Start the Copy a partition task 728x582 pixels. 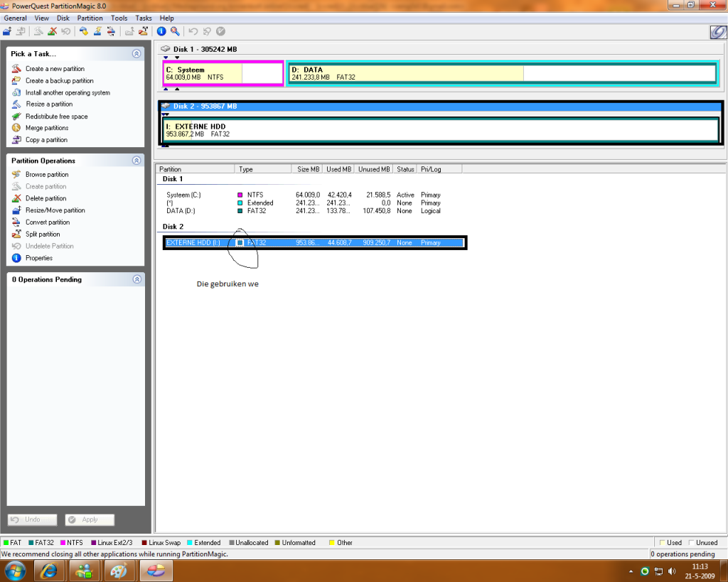click(x=46, y=140)
